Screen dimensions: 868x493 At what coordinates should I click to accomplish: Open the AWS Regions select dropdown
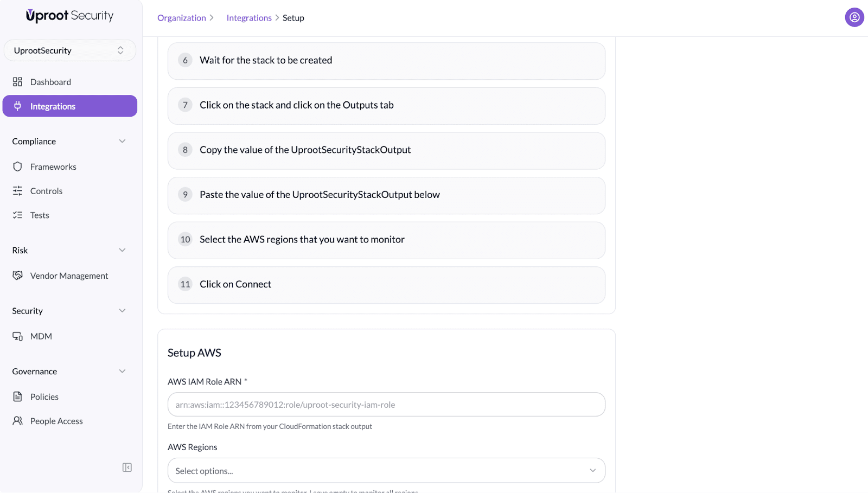(x=386, y=471)
